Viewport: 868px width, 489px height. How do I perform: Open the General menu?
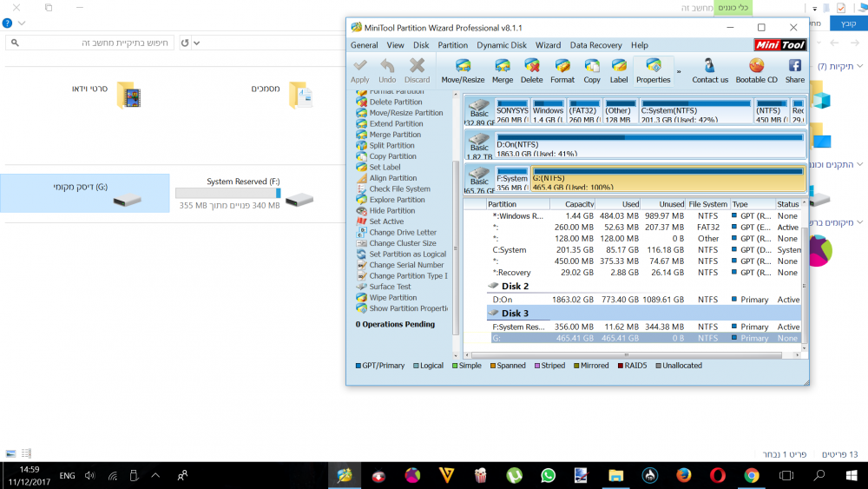tap(365, 45)
